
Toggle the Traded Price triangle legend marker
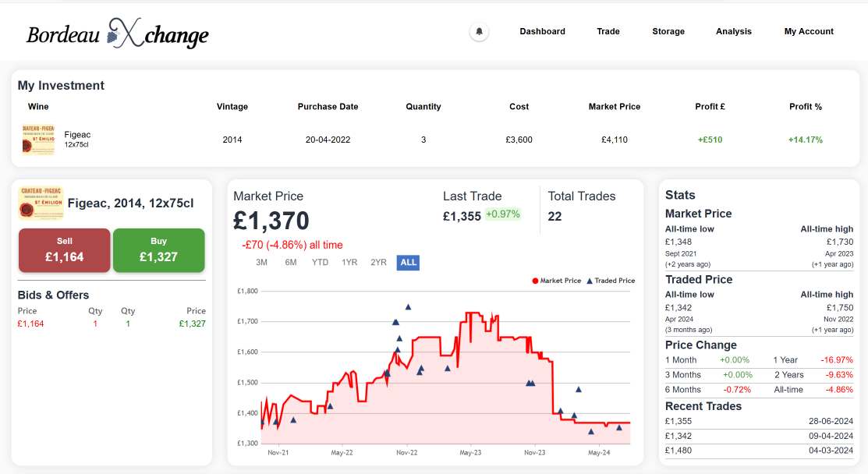(x=590, y=281)
